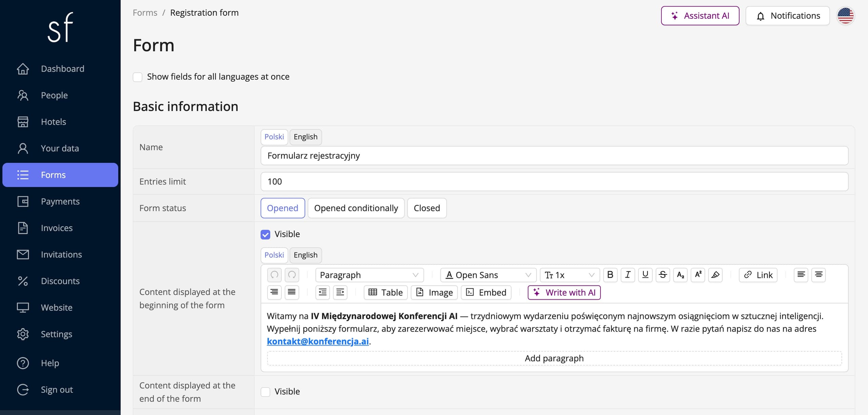This screenshot has height=415, width=868.
Task: Apply superscript formatting
Action: (x=698, y=275)
